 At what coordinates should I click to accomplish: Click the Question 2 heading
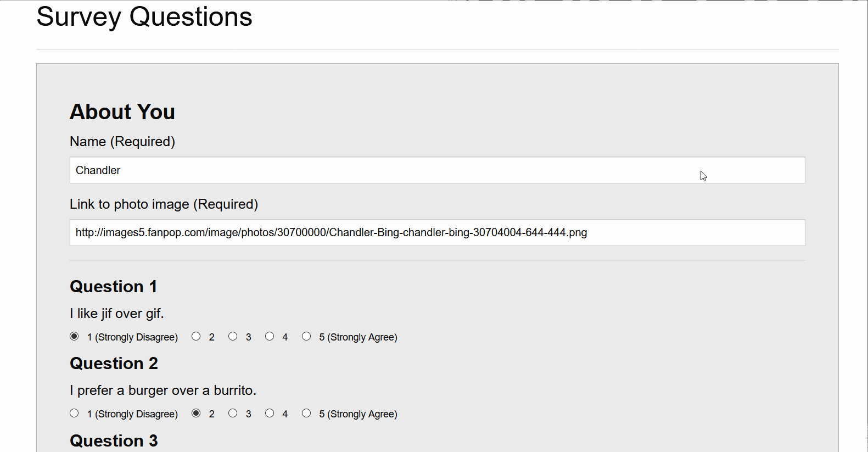pos(114,363)
